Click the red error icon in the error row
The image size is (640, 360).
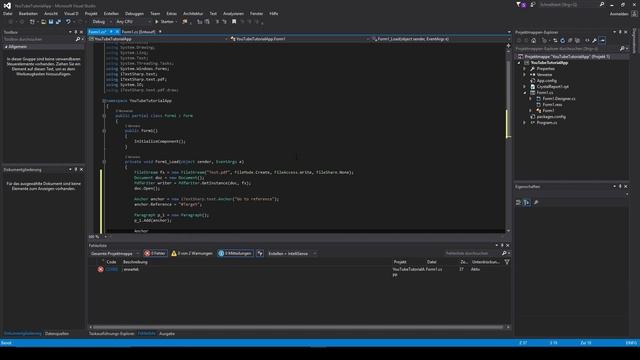click(x=100, y=269)
